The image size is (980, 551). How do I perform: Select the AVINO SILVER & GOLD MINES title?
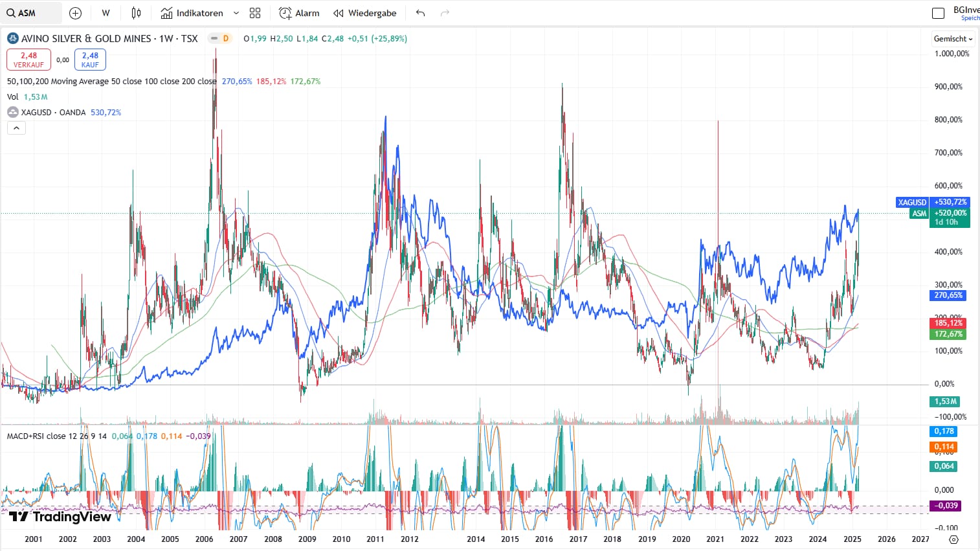tap(109, 39)
